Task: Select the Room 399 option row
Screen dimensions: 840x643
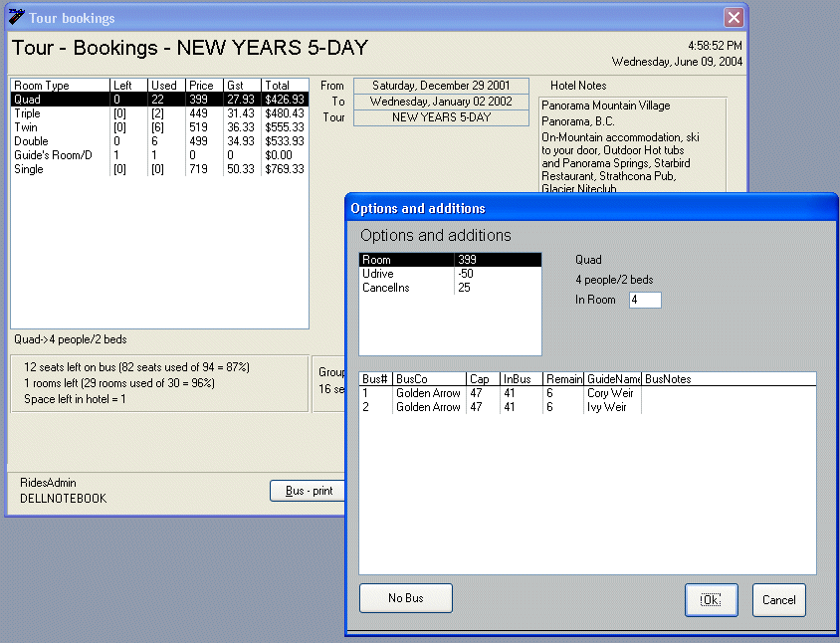Action: (450, 260)
